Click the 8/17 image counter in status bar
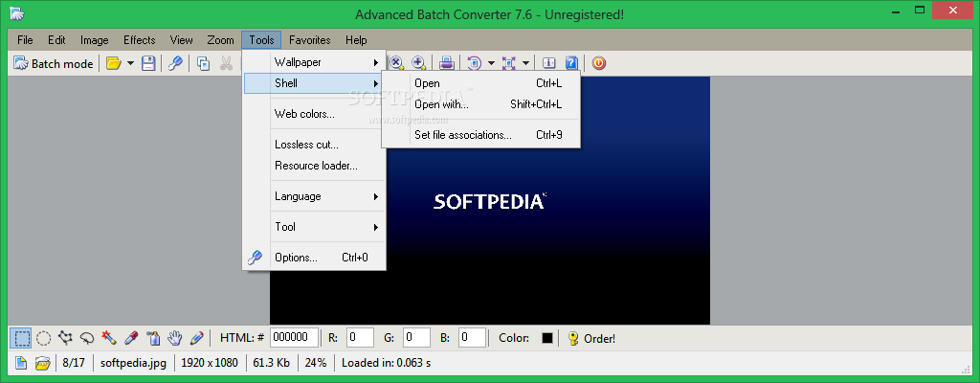This screenshot has height=383, width=980. coord(74,363)
